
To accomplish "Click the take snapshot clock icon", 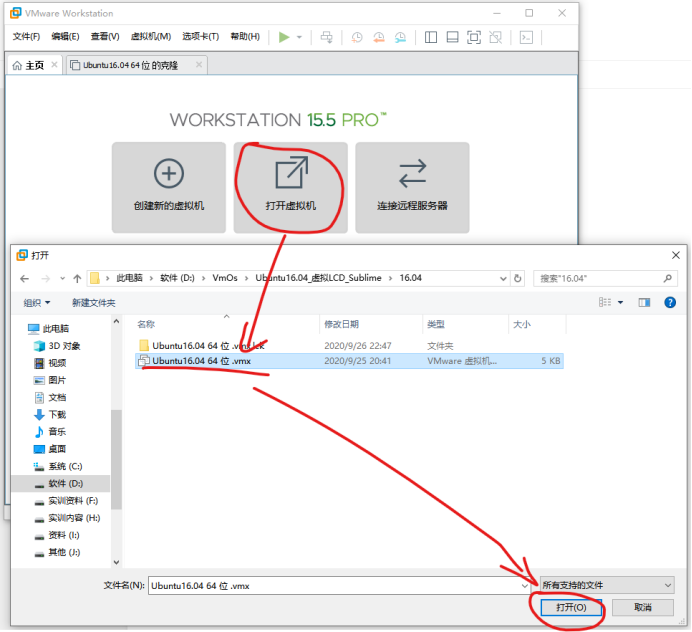I will (x=357, y=37).
